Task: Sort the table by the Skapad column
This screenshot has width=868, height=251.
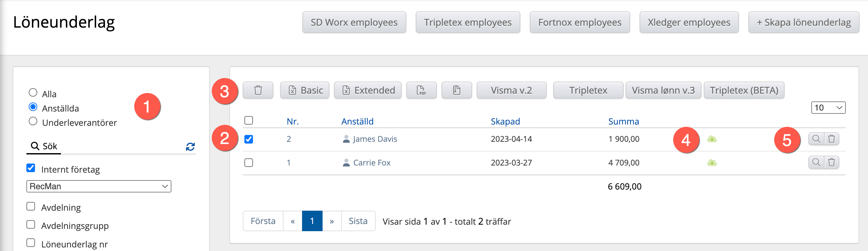Action: tap(505, 121)
